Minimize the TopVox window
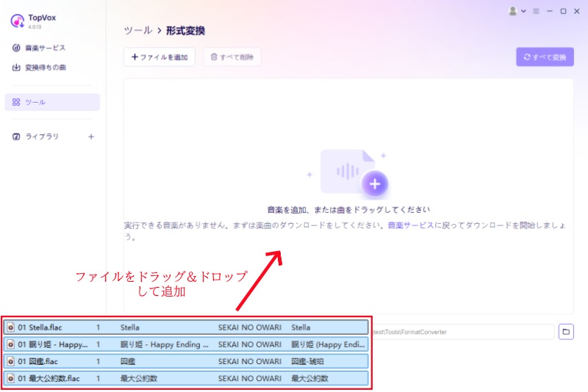Viewport: 588px width, 392px height. click(x=550, y=11)
